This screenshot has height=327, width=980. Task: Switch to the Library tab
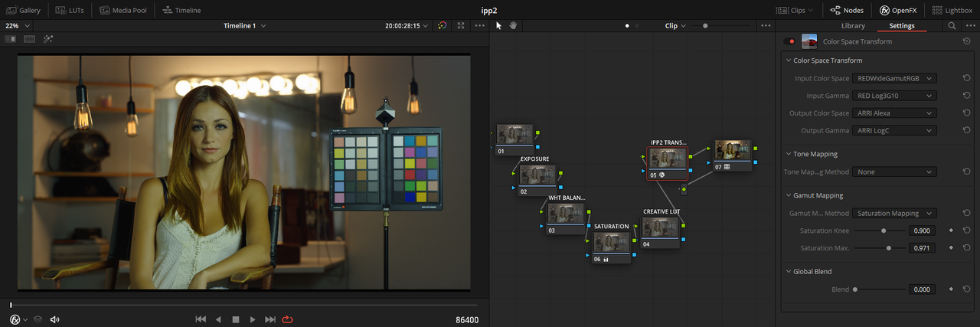pyautogui.click(x=852, y=25)
